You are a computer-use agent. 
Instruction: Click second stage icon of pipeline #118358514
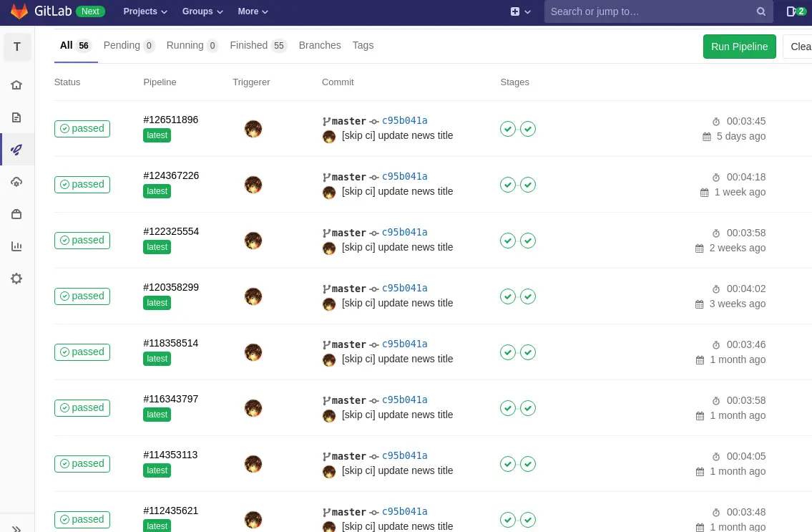(528, 352)
